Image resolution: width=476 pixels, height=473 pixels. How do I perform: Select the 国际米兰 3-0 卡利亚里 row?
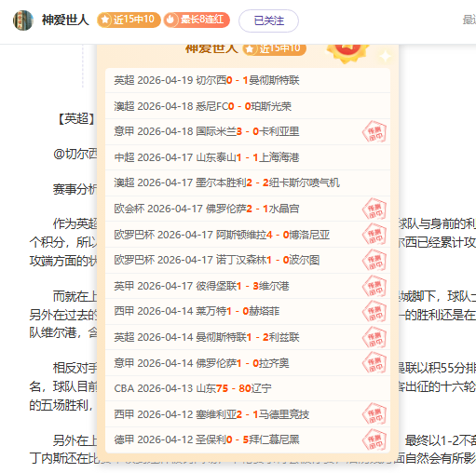click(x=248, y=131)
